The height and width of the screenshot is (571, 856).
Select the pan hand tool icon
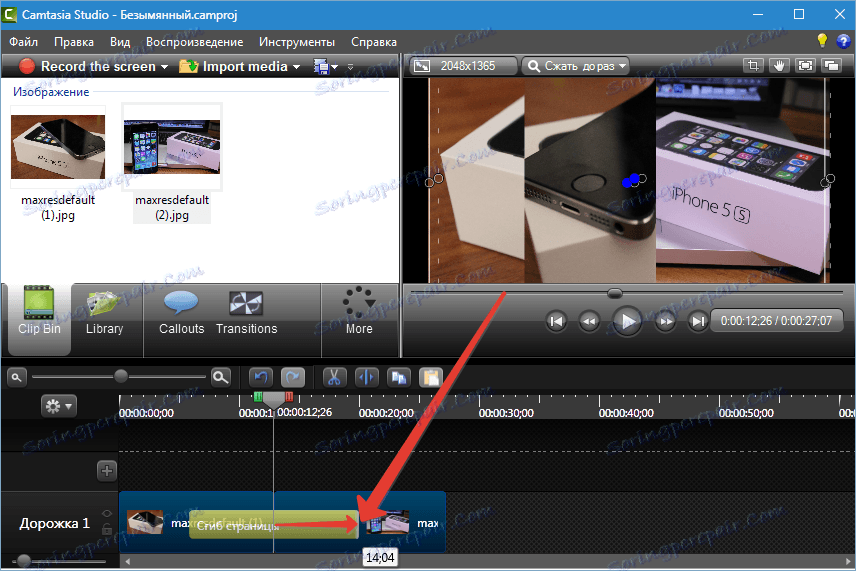coord(779,66)
